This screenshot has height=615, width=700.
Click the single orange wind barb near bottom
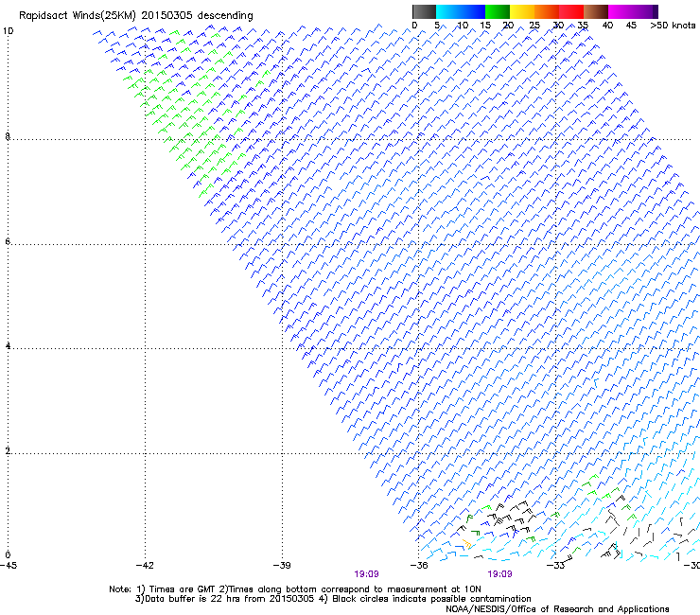pos(467,543)
